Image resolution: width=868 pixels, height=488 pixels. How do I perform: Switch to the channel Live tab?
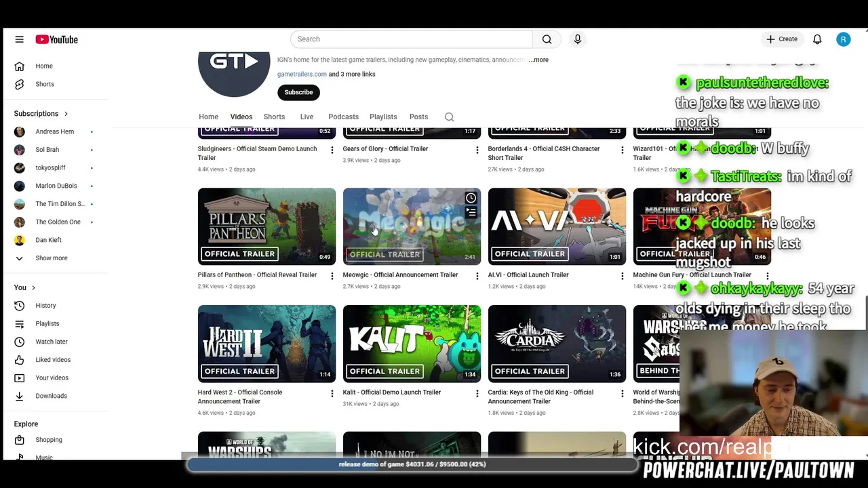point(307,117)
